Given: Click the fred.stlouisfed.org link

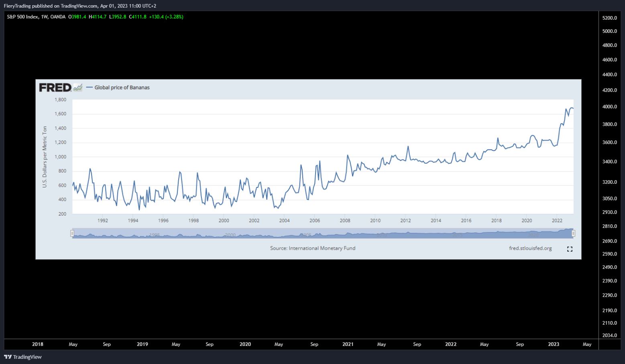Looking at the screenshot, I should [530, 248].
